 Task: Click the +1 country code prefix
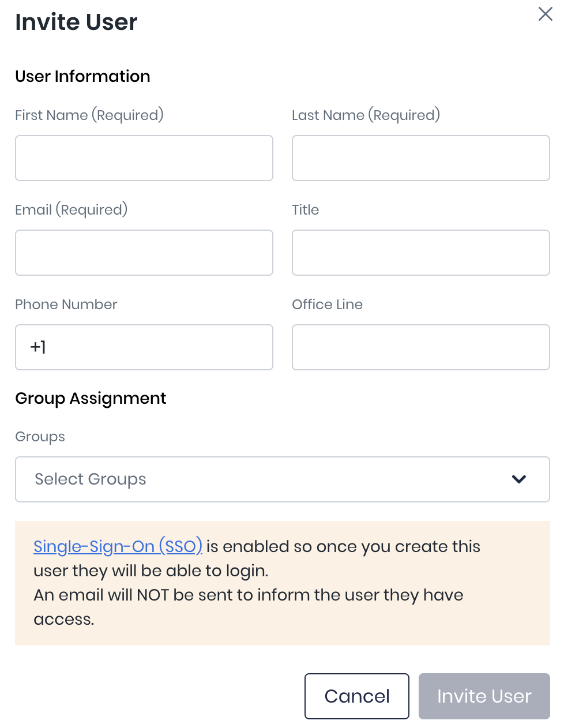click(38, 347)
